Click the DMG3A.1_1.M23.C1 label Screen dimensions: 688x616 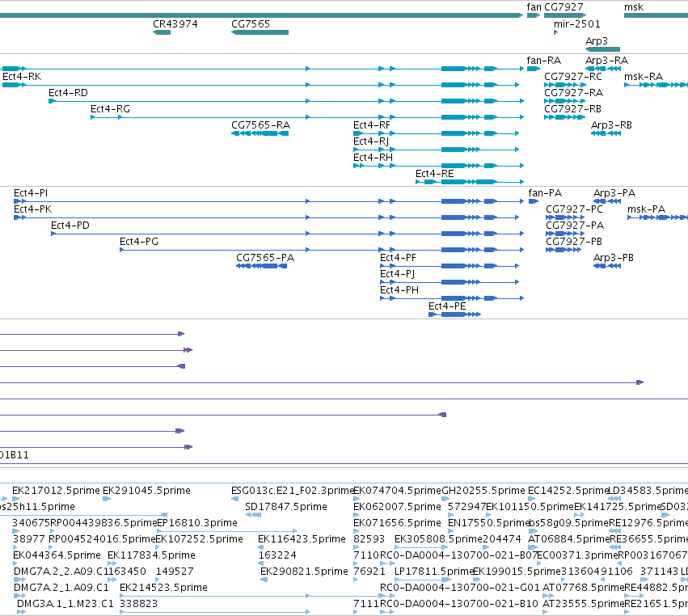coord(65,604)
